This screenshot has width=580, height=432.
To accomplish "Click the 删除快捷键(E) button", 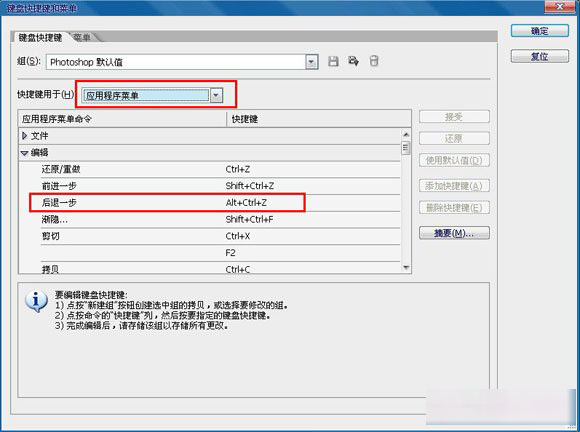I will coord(454,207).
